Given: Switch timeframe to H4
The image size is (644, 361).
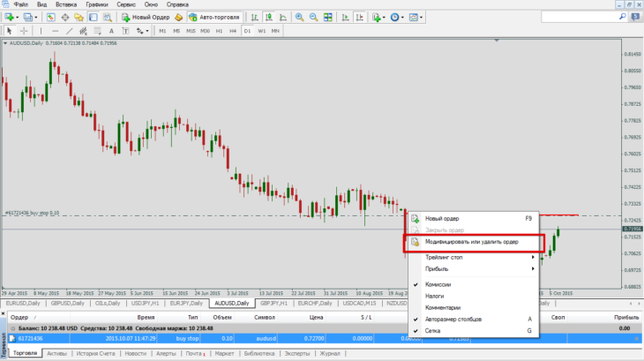Looking at the screenshot, I should pos(233,31).
